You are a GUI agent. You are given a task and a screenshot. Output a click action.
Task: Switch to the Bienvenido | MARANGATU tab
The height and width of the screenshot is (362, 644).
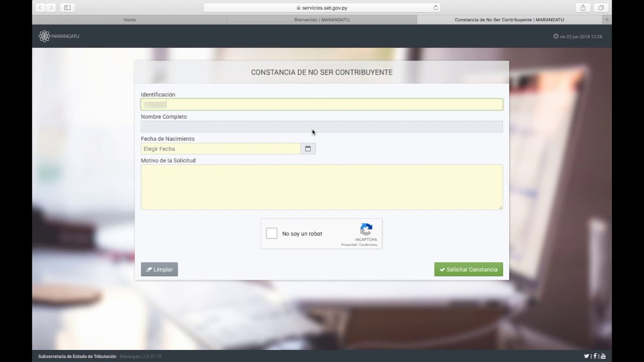(321, 20)
